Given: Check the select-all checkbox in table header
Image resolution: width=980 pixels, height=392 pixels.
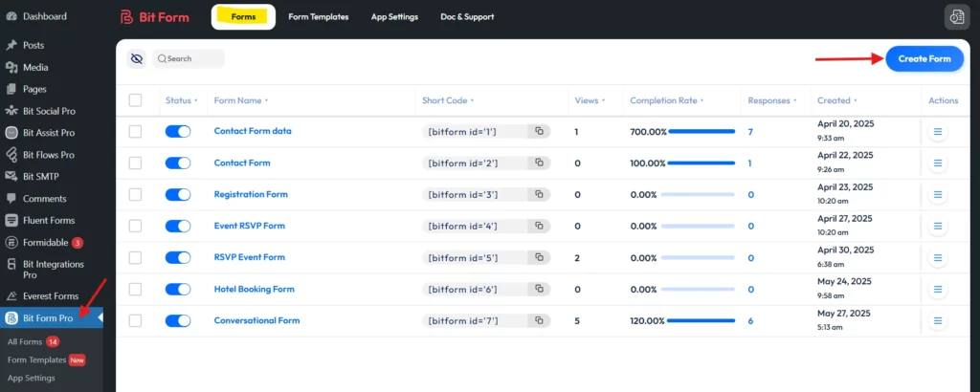Looking at the screenshot, I should point(135,100).
